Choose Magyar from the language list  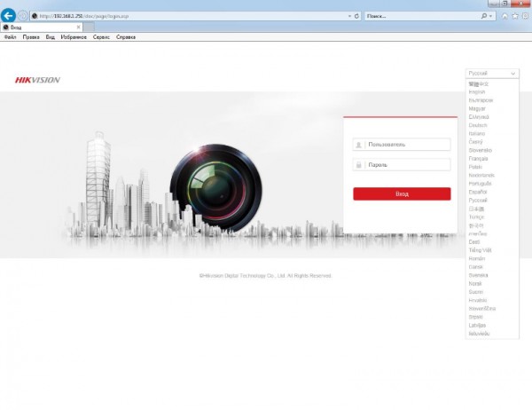click(477, 108)
